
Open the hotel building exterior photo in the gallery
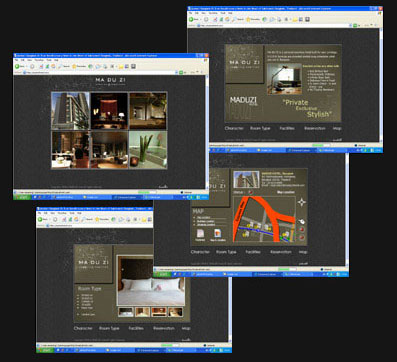click(x=70, y=111)
